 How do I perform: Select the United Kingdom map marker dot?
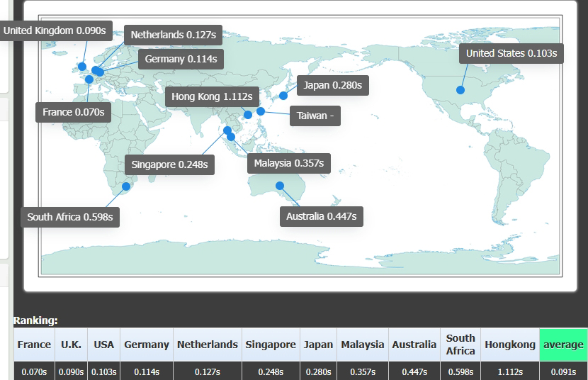click(x=82, y=67)
